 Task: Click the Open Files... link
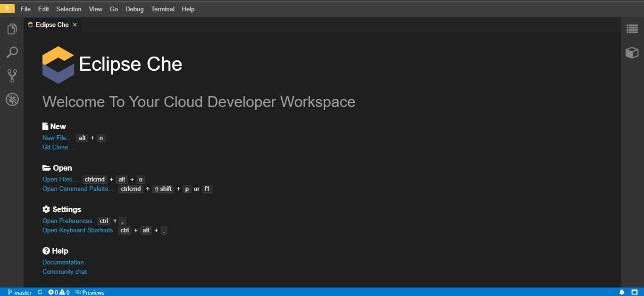tap(60, 179)
